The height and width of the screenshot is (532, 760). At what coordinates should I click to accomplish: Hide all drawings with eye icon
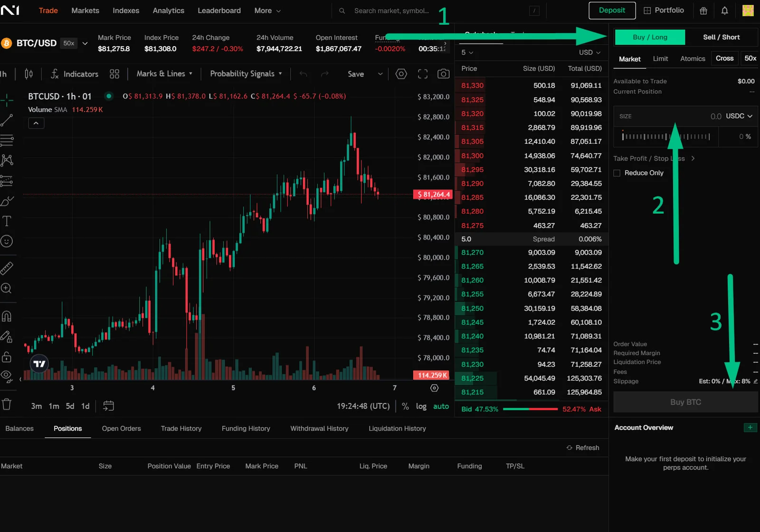tap(7, 376)
